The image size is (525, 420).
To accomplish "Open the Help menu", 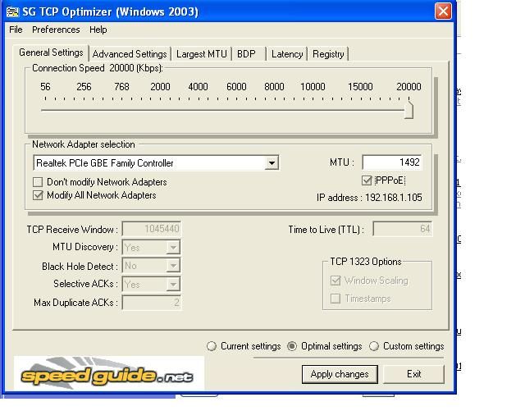I will point(98,30).
